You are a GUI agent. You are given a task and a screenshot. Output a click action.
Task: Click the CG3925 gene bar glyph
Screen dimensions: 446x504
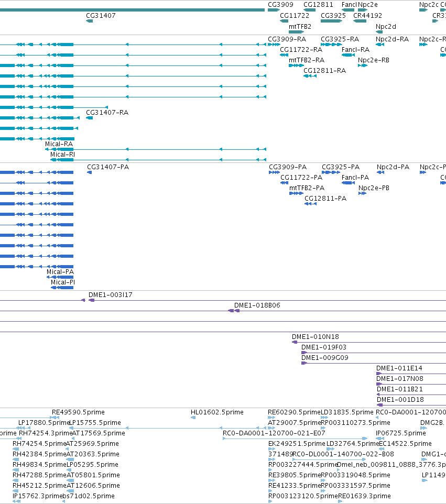click(x=331, y=21)
